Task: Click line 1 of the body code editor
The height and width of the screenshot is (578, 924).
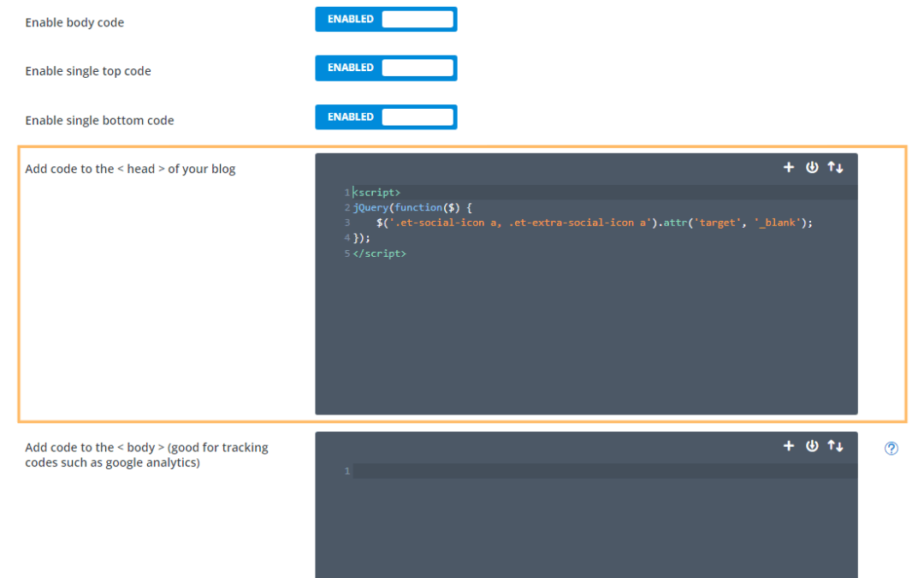Action: (x=605, y=471)
